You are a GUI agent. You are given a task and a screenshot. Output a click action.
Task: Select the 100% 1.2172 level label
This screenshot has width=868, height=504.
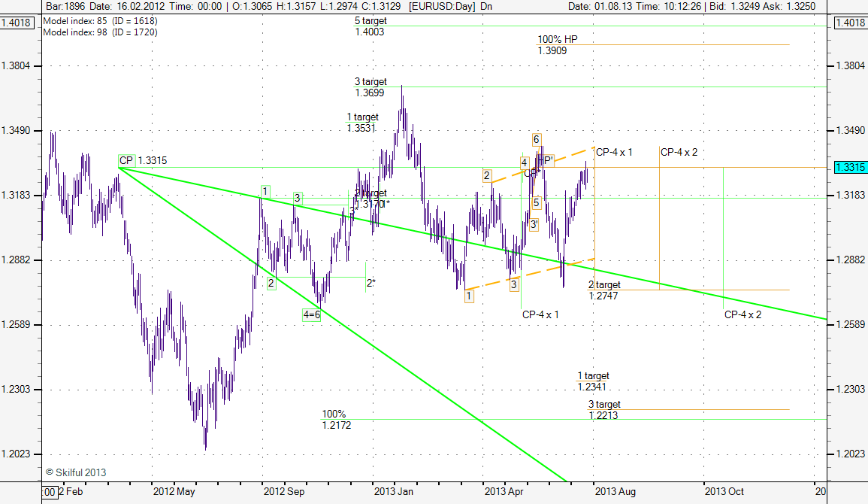pos(336,420)
